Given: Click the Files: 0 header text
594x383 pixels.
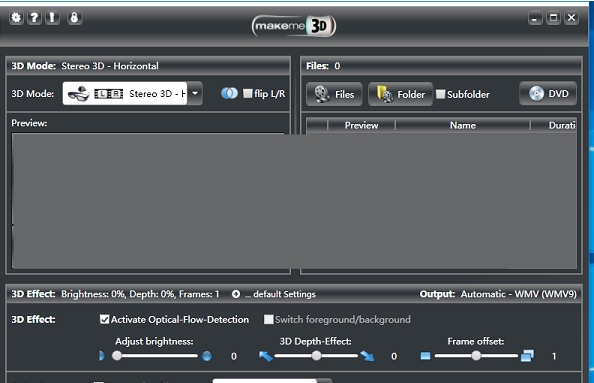Looking at the screenshot, I should click(x=323, y=66).
